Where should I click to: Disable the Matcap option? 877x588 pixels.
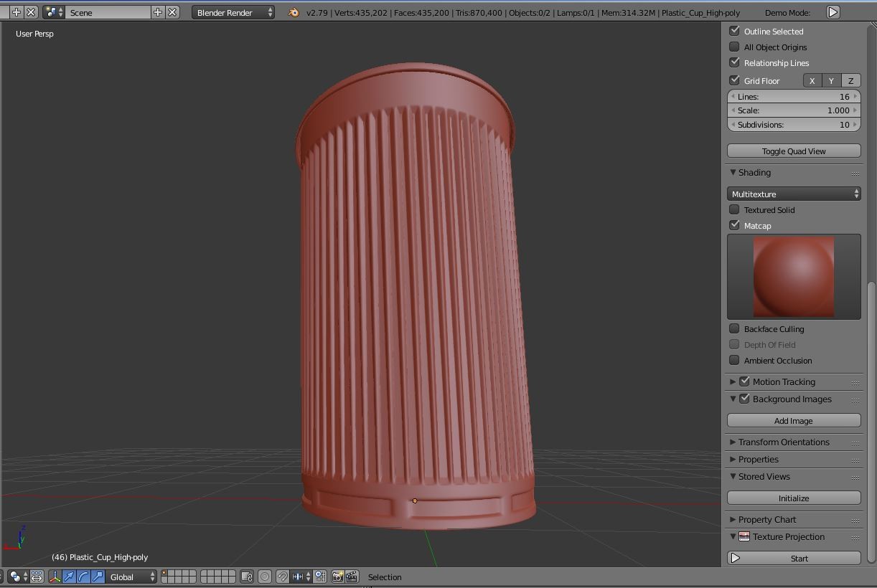(x=734, y=225)
